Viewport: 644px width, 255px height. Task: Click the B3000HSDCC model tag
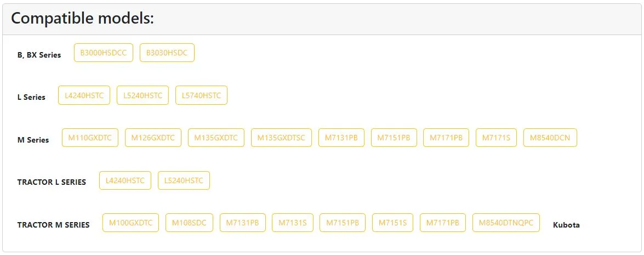[103, 53]
